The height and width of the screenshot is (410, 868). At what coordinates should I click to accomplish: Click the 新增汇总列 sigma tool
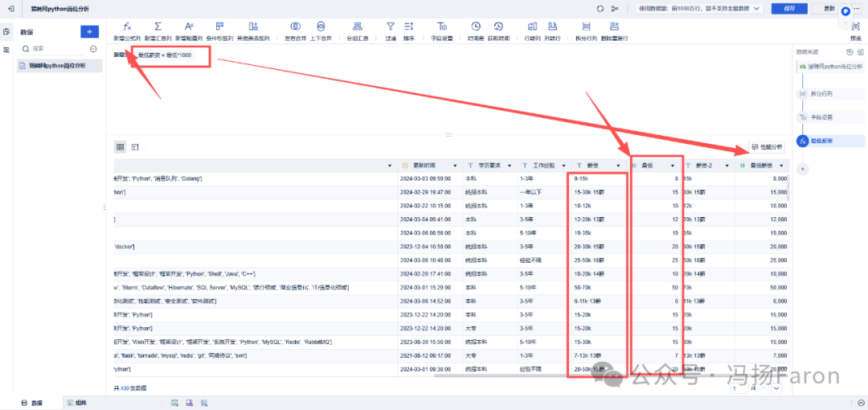[x=158, y=31]
